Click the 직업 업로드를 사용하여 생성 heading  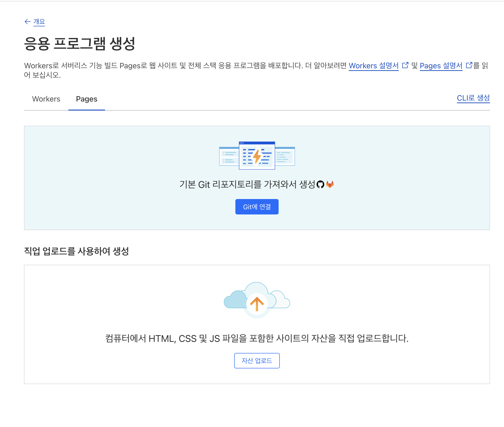[76, 251]
